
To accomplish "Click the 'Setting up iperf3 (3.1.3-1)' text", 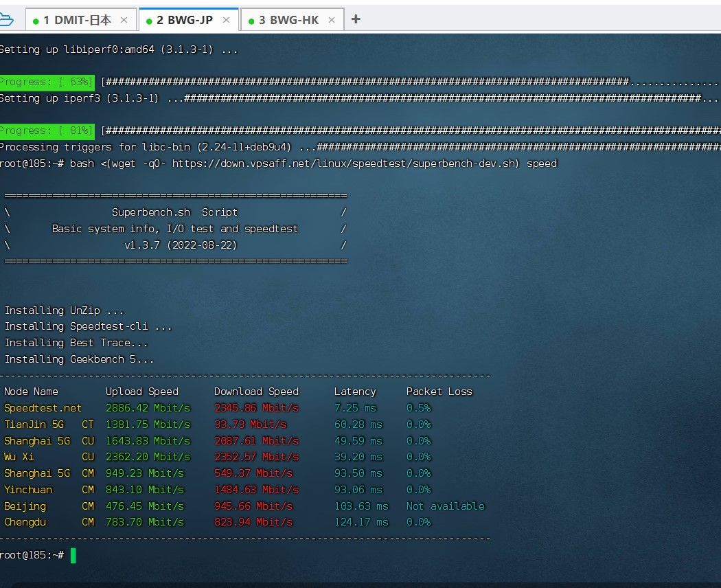I will [79, 98].
